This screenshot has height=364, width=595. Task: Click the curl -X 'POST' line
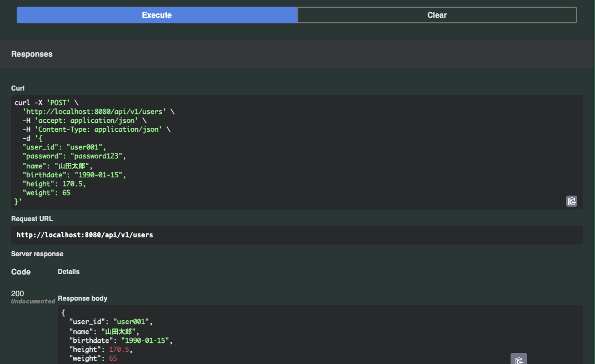pyautogui.click(x=47, y=103)
